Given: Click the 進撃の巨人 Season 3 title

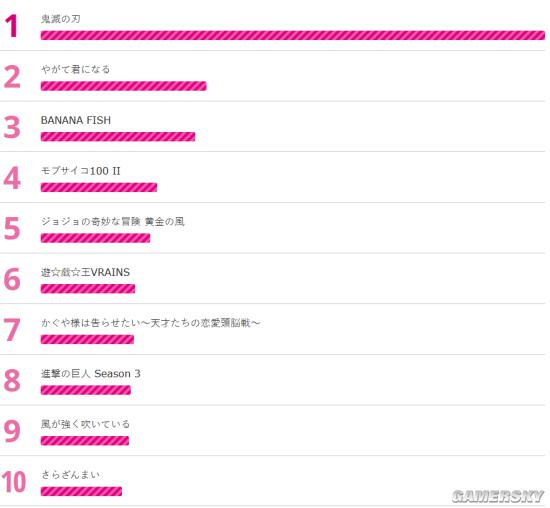Looking at the screenshot, I should tap(90, 374).
